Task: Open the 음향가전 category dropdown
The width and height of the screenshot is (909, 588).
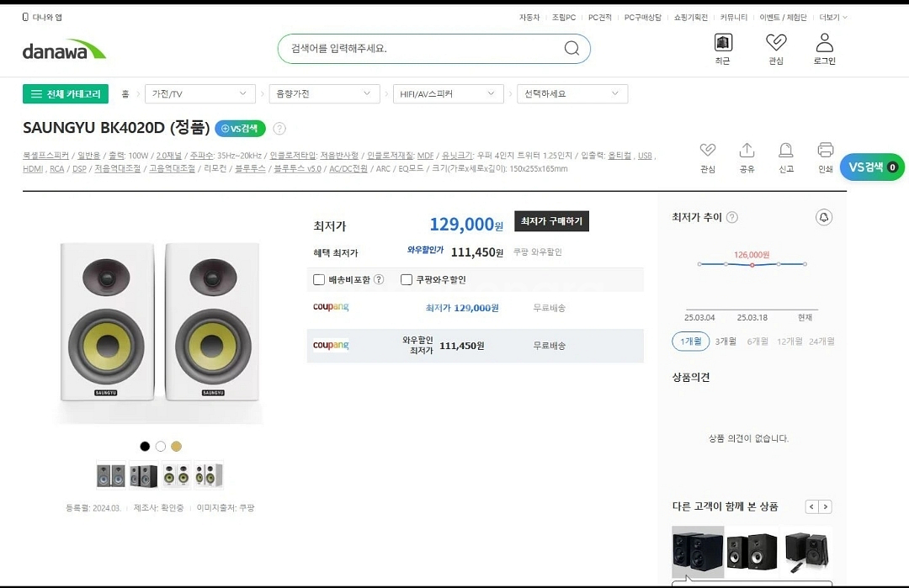Action: pyautogui.click(x=324, y=94)
